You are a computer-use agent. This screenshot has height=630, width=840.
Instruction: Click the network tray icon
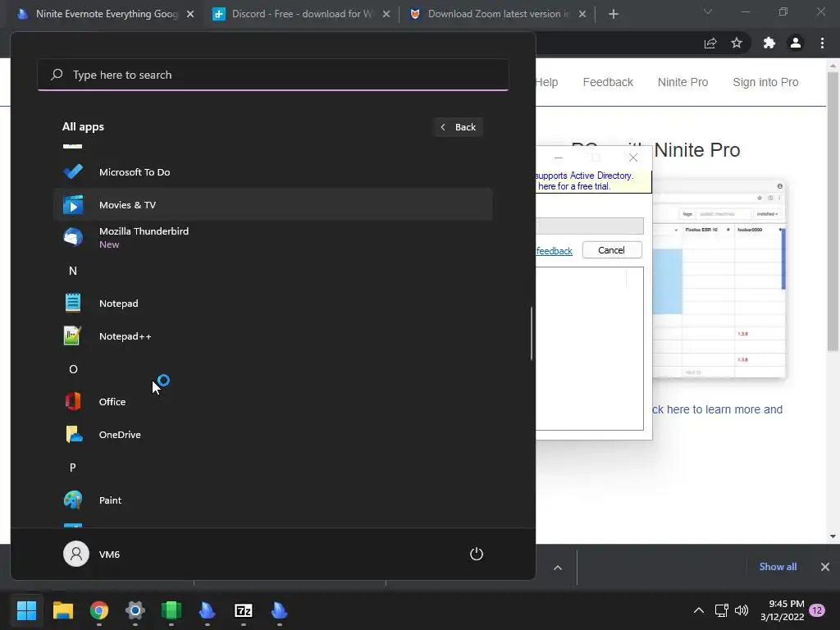click(x=721, y=610)
